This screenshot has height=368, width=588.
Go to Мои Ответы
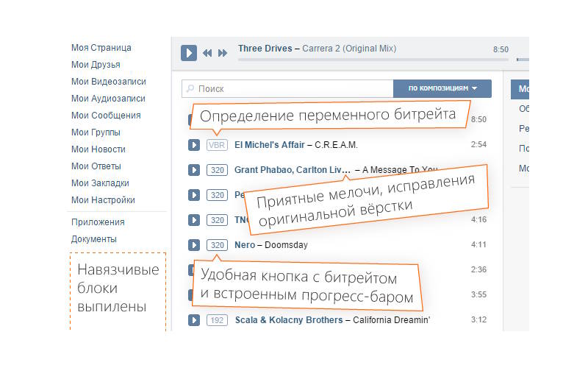tap(96, 166)
